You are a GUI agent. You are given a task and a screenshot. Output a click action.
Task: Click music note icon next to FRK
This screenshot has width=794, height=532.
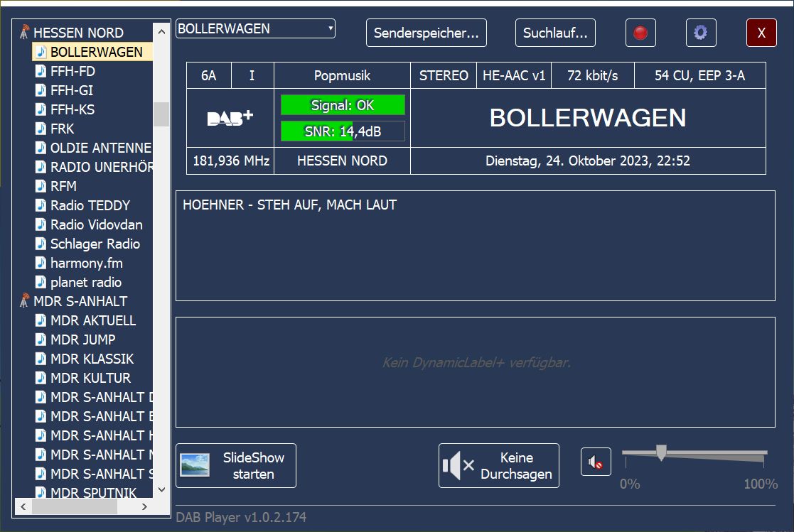(x=41, y=129)
